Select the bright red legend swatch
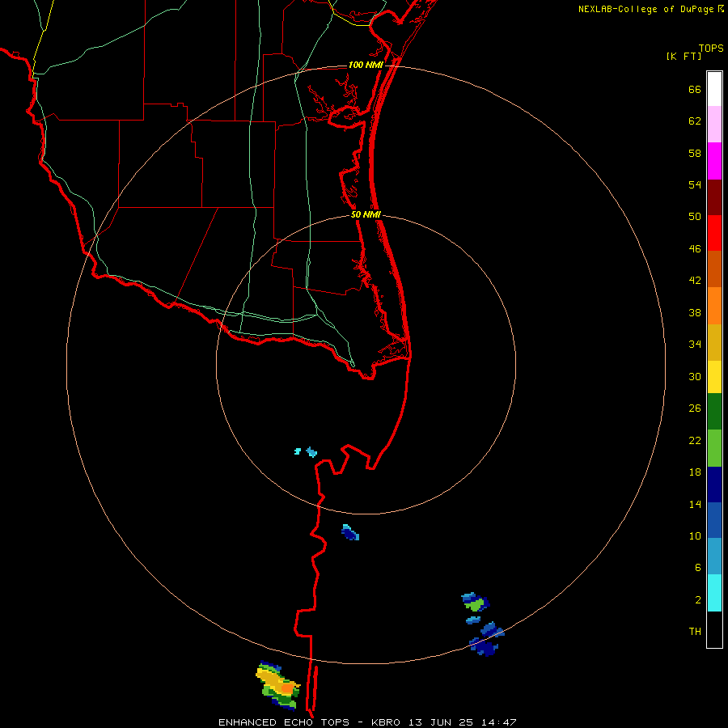This screenshot has width=728, height=728. point(714,233)
